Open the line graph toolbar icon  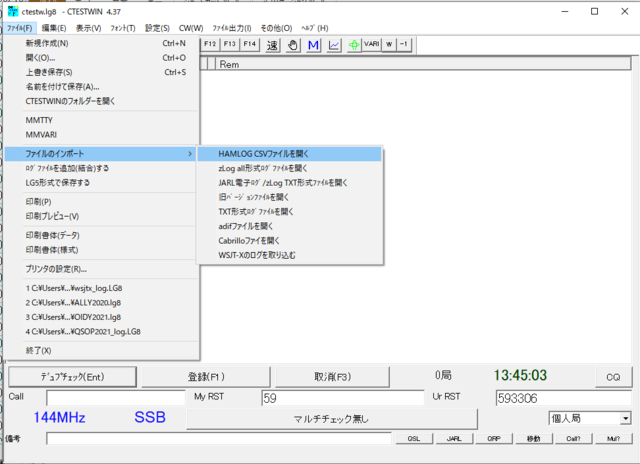click(x=334, y=45)
